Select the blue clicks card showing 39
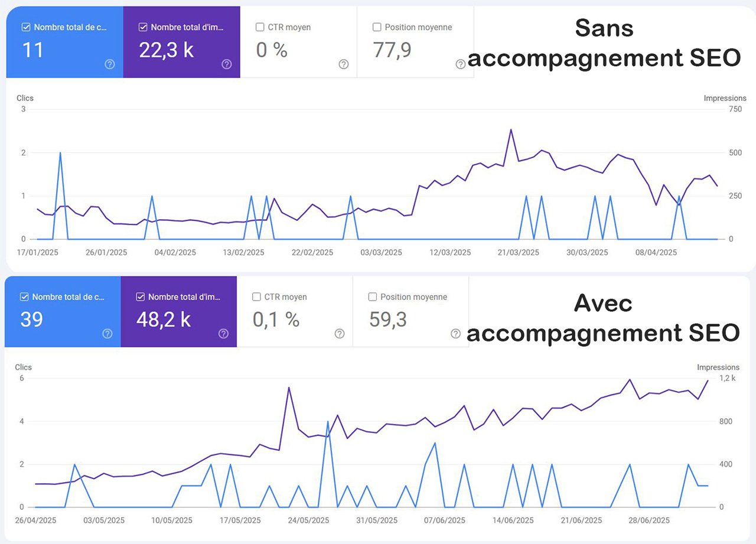Screen dimensions: 756x544 (61, 311)
